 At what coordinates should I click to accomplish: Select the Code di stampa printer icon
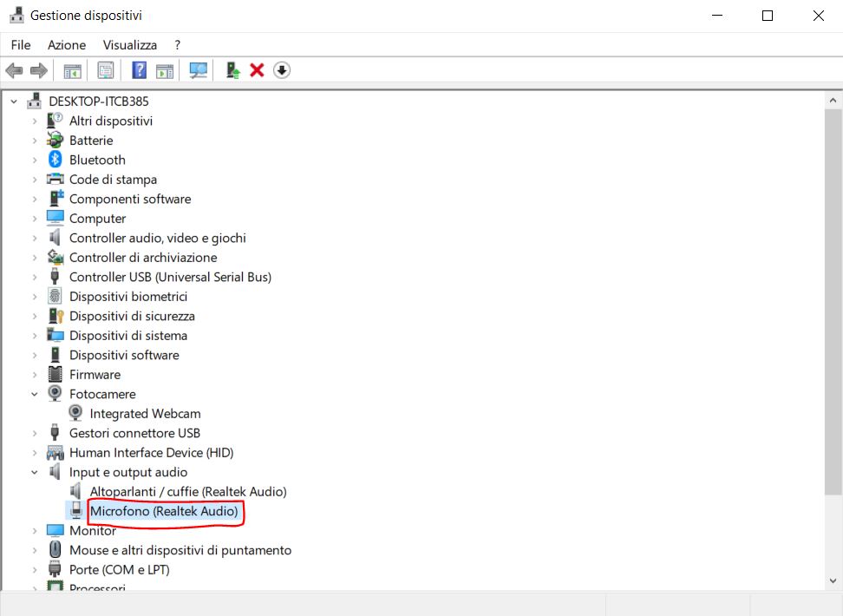coord(55,179)
